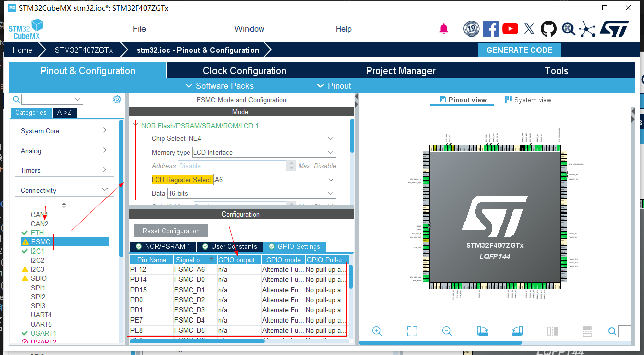Screen dimensions: 644x355
Task: Sort by Pin Name column header
Action: coord(151,260)
